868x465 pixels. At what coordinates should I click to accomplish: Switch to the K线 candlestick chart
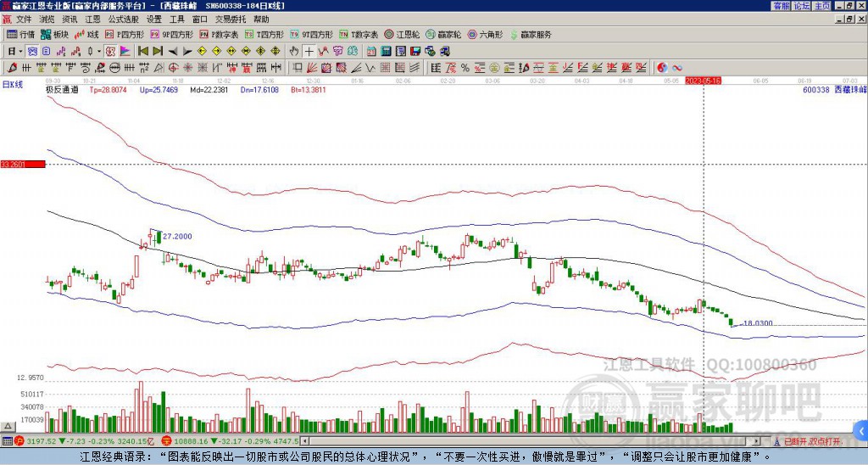coord(86,34)
